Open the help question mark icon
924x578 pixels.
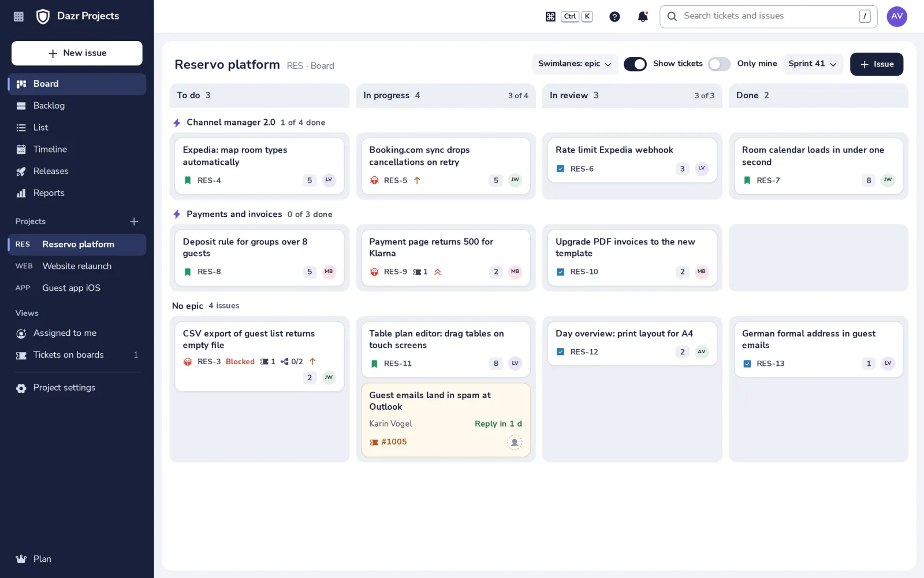pos(614,17)
